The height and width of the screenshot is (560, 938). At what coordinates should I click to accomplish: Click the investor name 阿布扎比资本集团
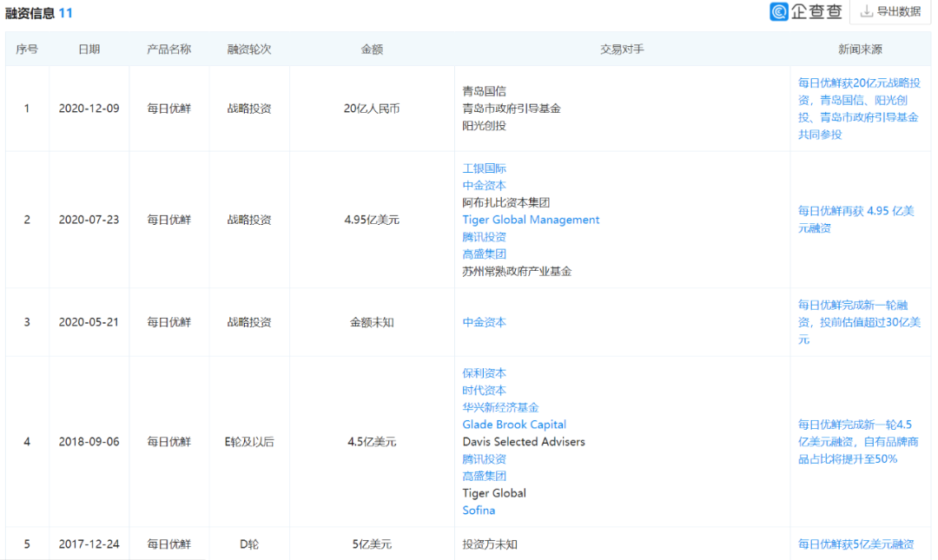[x=506, y=202]
